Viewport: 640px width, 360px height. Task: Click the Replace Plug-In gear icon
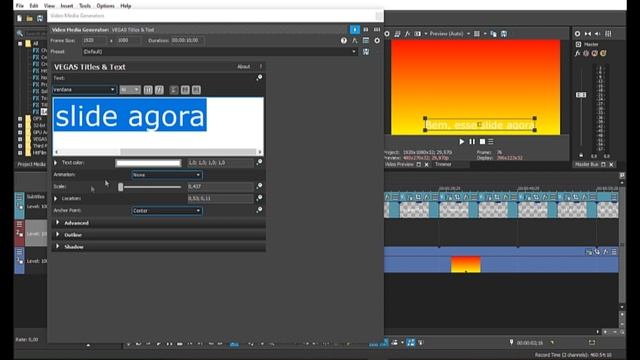(x=377, y=40)
